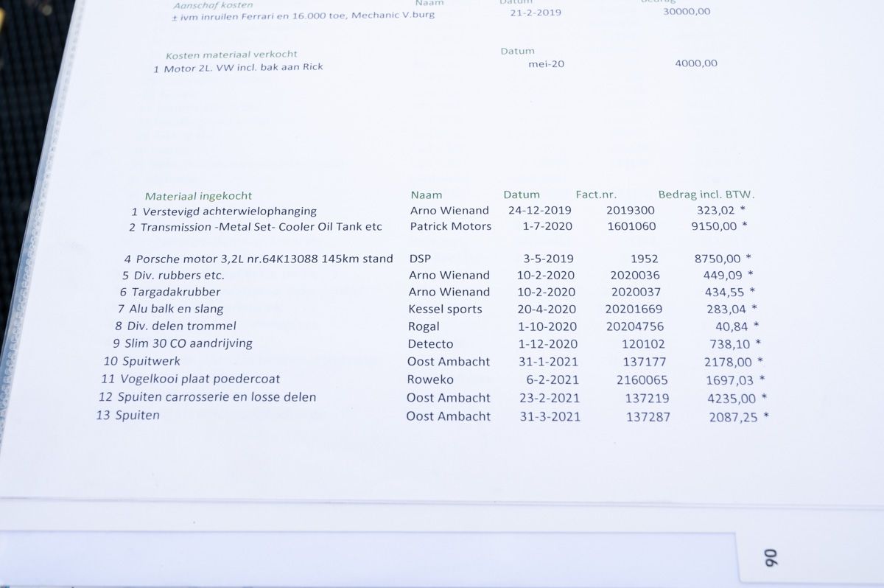This screenshot has width=884, height=588.
Task: Click the 'Bedrag incl. BTW.' column header
Action: [706, 195]
